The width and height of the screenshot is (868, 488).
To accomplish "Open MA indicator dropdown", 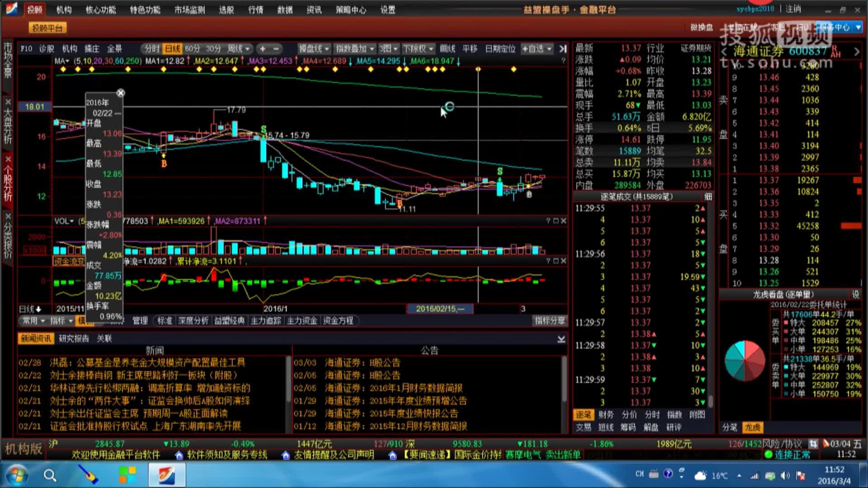I will click(x=62, y=61).
